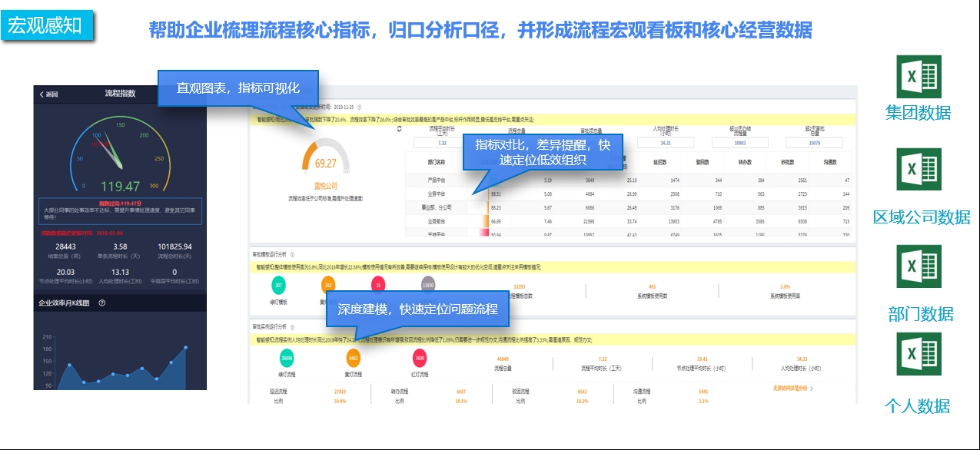Click the 流程总时长 value 101825.94
The width and height of the screenshot is (980, 450).
point(174,247)
